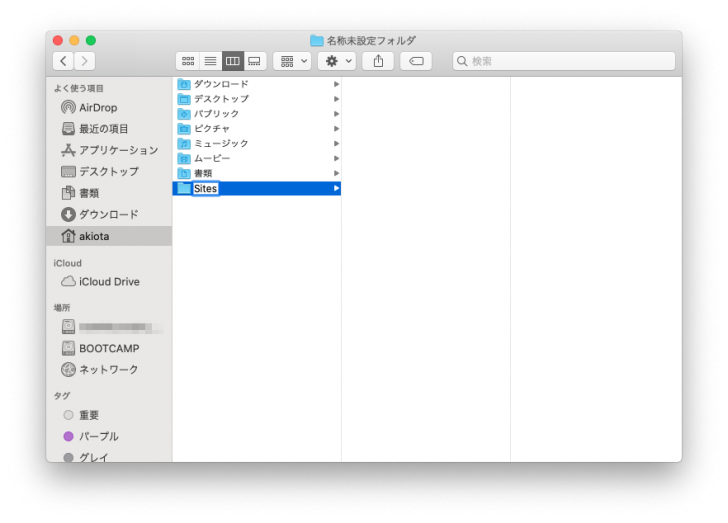Open AirDrop in the sidebar
This screenshot has height=523, width=728.
tap(98, 107)
